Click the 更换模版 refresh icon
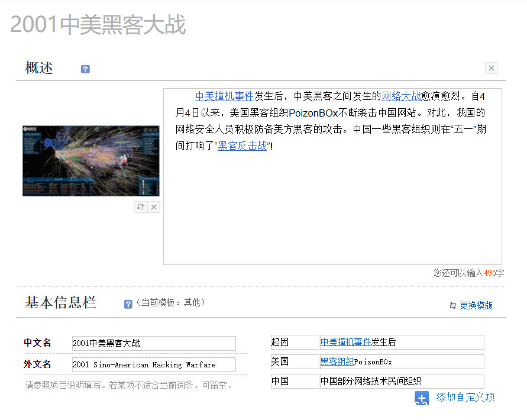 452,305
